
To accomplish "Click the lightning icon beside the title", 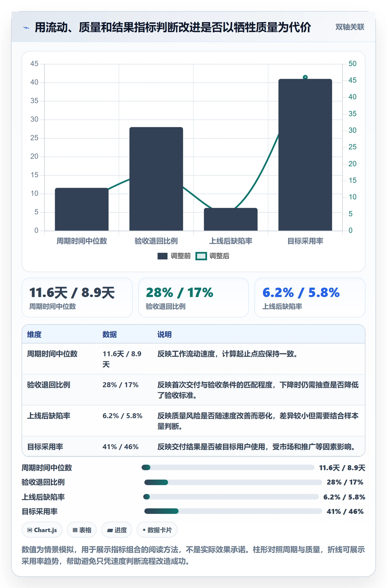I will click(26, 28).
